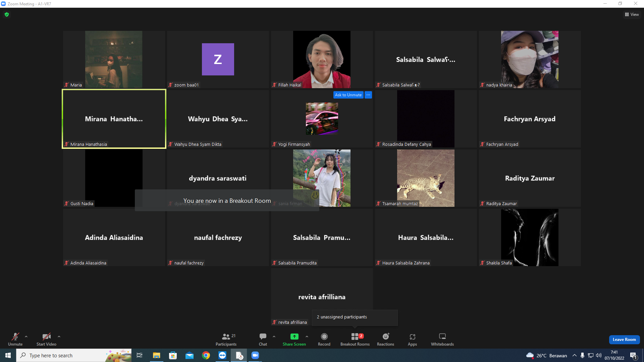Open the View layout menu
644x362 pixels.
click(632, 14)
